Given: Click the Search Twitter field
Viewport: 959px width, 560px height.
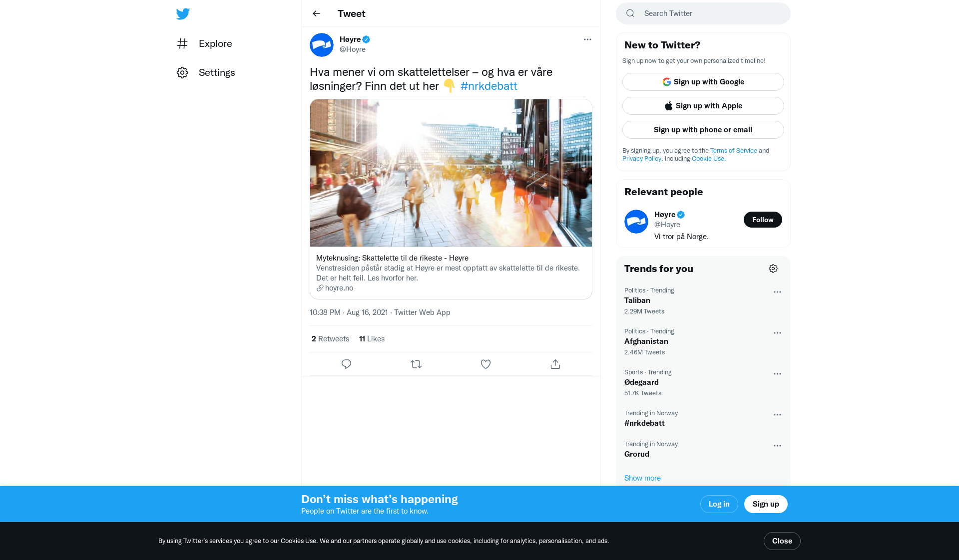Looking at the screenshot, I should point(703,13).
